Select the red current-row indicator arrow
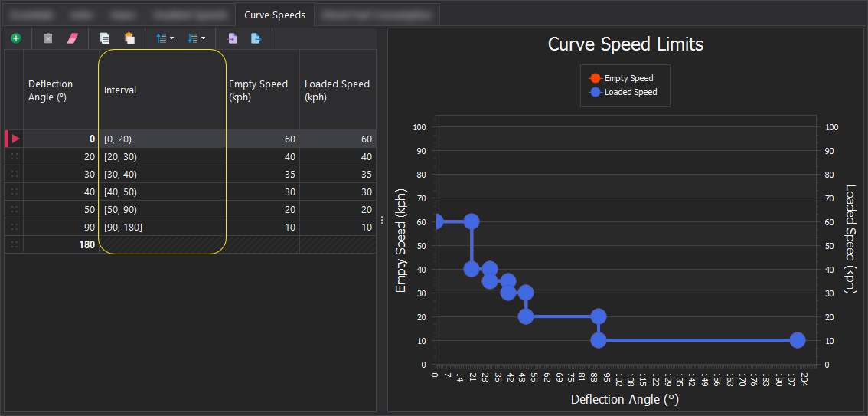Image resolution: width=868 pixels, height=416 pixels. point(14,139)
